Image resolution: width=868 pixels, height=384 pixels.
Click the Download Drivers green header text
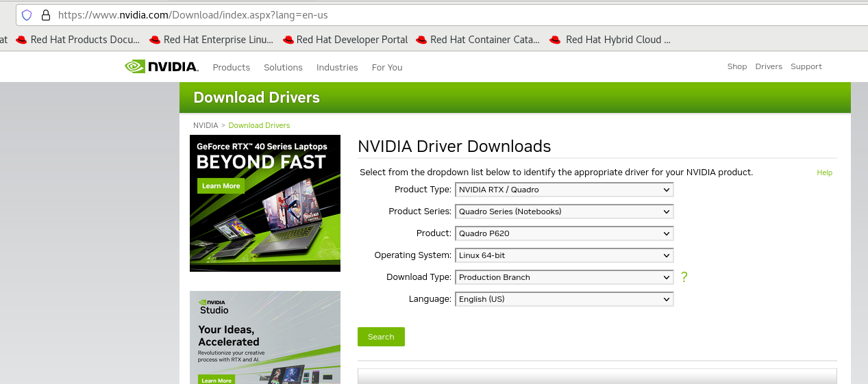[x=257, y=97]
